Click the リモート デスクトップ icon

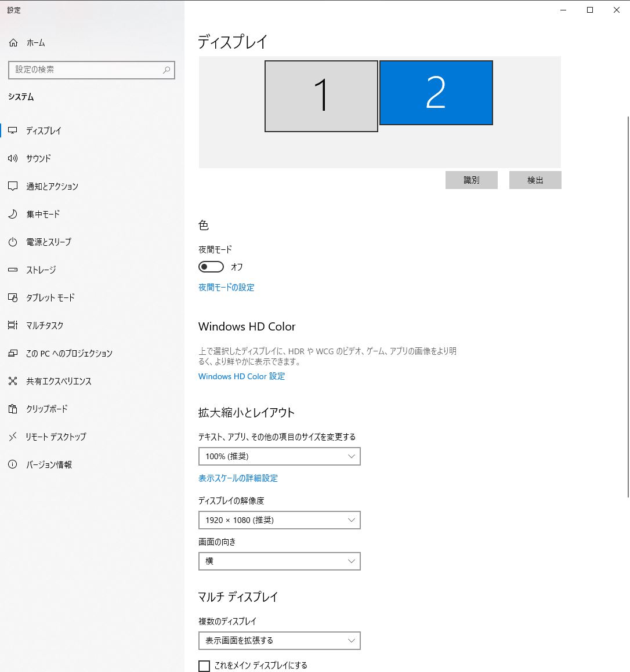pos(13,437)
